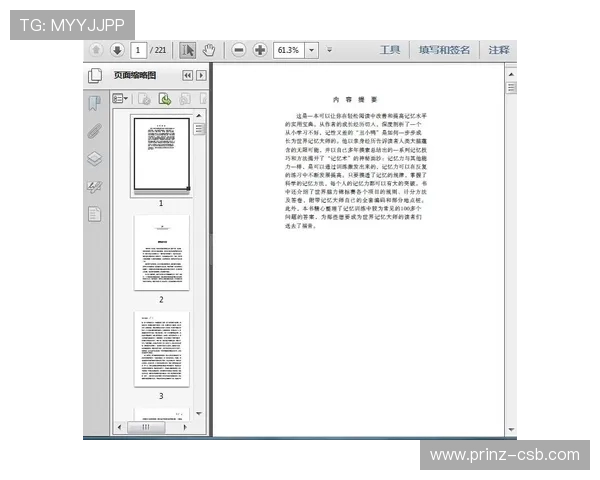The image size is (600, 480).
Task: Open thumbnail options menu dropdown
Action: pos(120,99)
